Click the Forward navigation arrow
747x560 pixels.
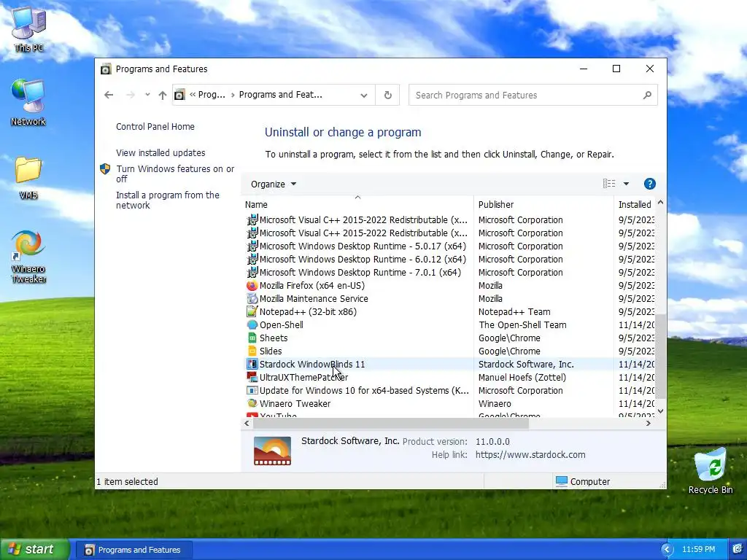click(x=130, y=95)
